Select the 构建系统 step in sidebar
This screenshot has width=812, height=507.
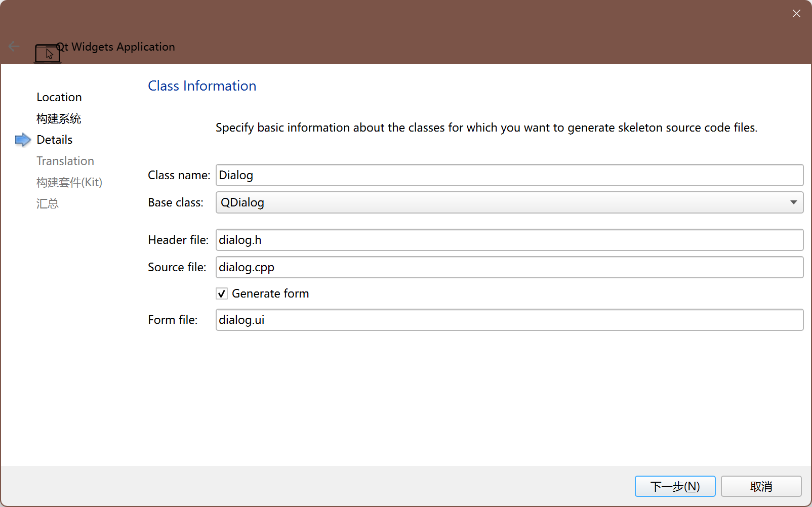point(59,118)
